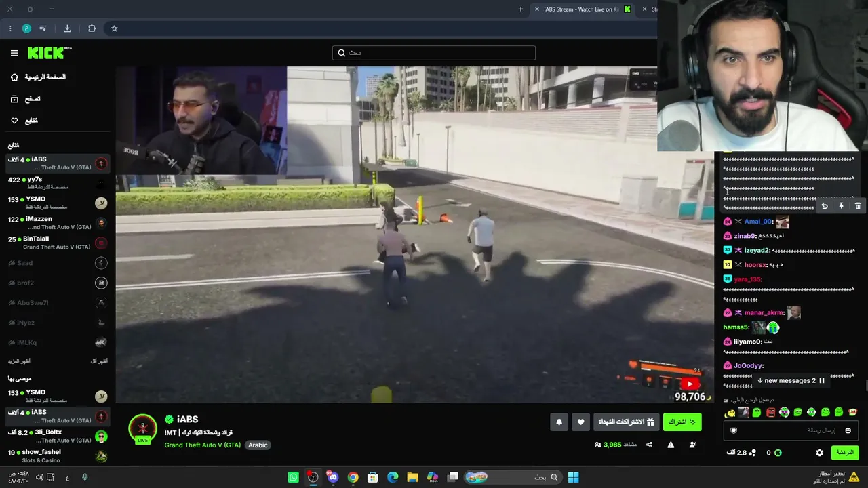Collapse following list with أظهر أقل
Screen dimensions: 868x488
(99, 361)
